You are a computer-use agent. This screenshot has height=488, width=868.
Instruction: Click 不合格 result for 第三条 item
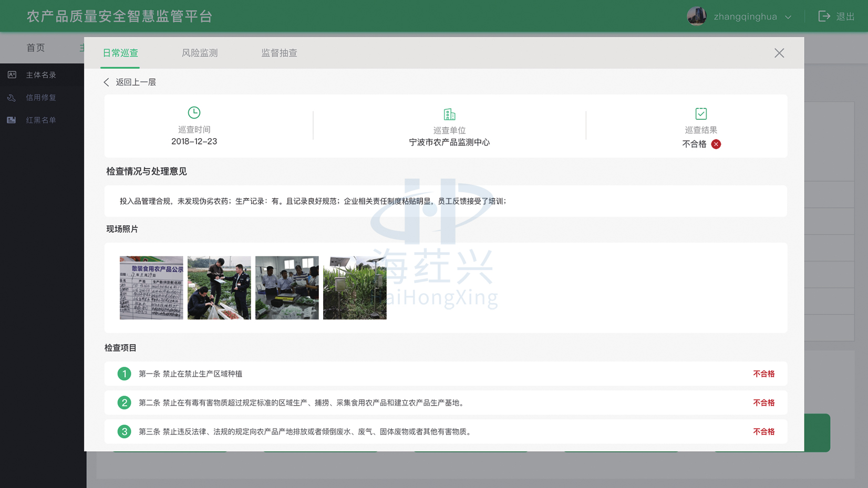763,432
